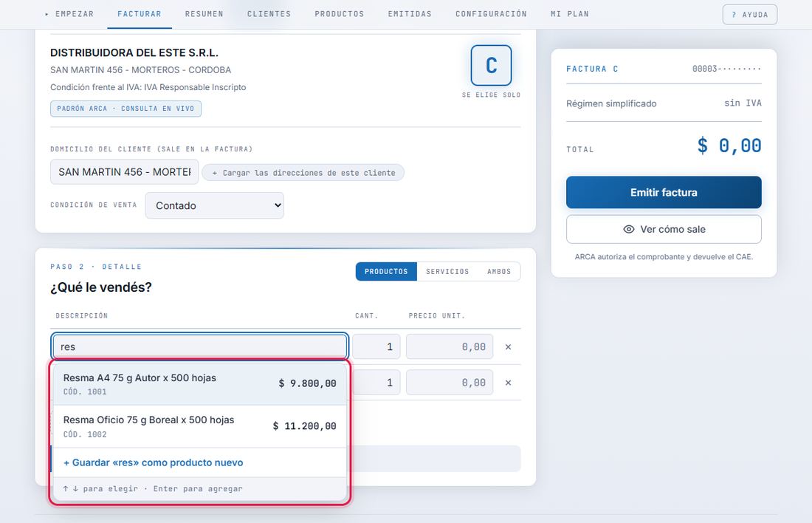Remove the first item row
The height and width of the screenshot is (523, 812).
(508, 346)
